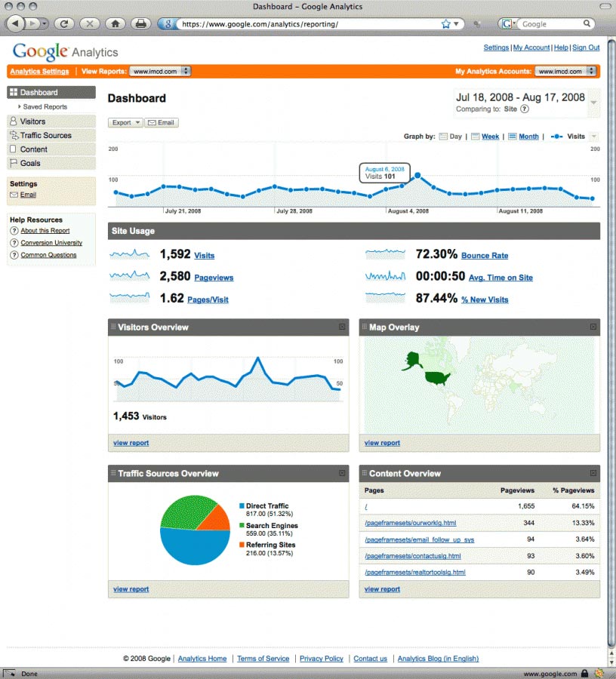View report under Visitors Overview
The height and width of the screenshot is (679, 616).
[x=131, y=443]
